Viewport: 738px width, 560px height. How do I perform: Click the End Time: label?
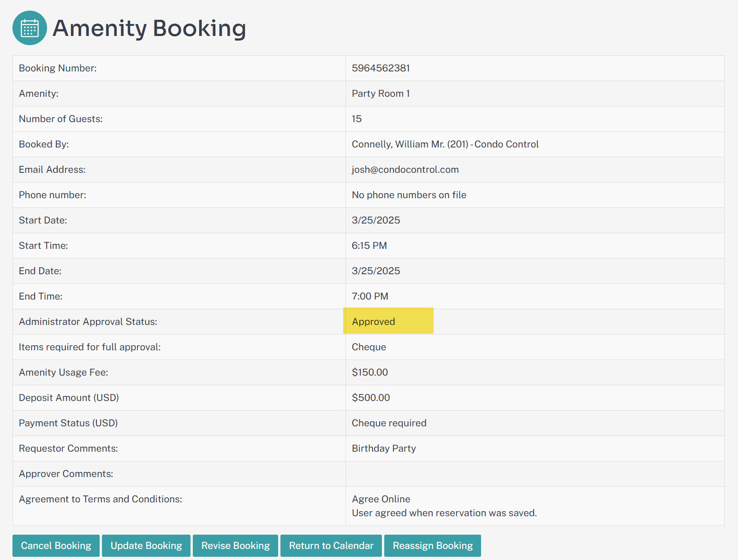[x=41, y=296]
